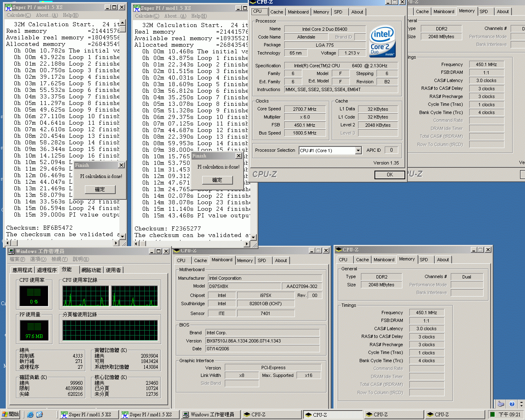Select the CPU tab in the CPU-Z Mainboard window

pos(181,260)
